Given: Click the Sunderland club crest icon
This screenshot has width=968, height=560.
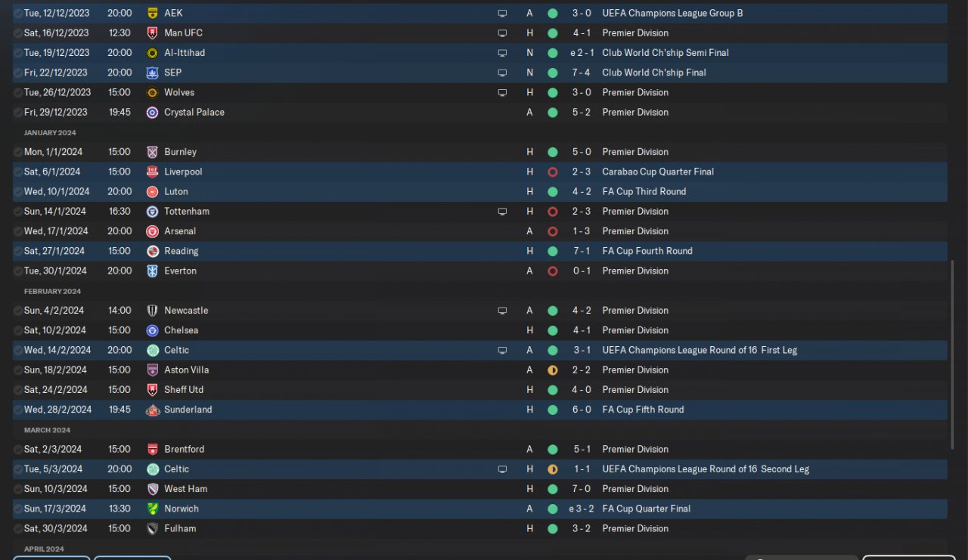Looking at the screenshot, I should click(x=152, y=410).
